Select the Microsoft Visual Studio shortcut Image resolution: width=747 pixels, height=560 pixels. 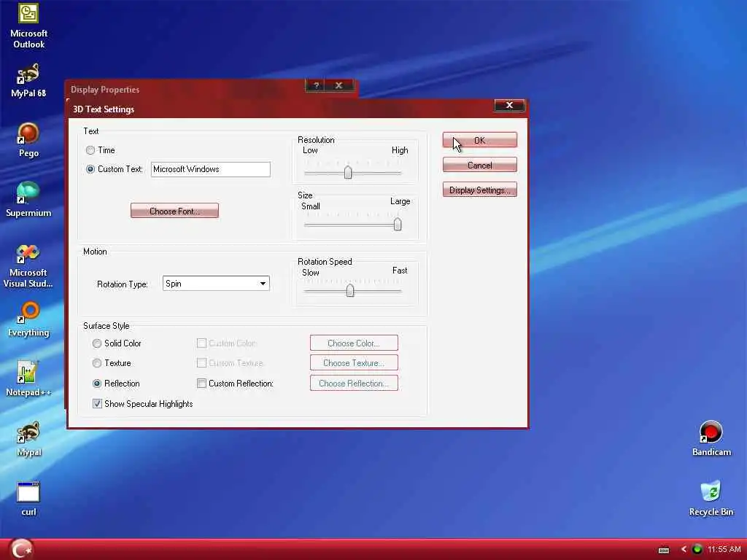[28, 266]
